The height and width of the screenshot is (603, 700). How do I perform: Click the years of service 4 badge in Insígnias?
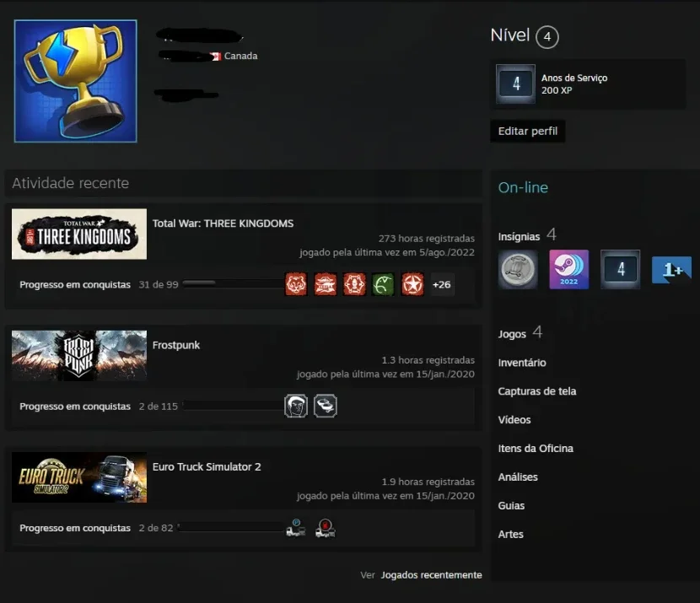(620, 269)
